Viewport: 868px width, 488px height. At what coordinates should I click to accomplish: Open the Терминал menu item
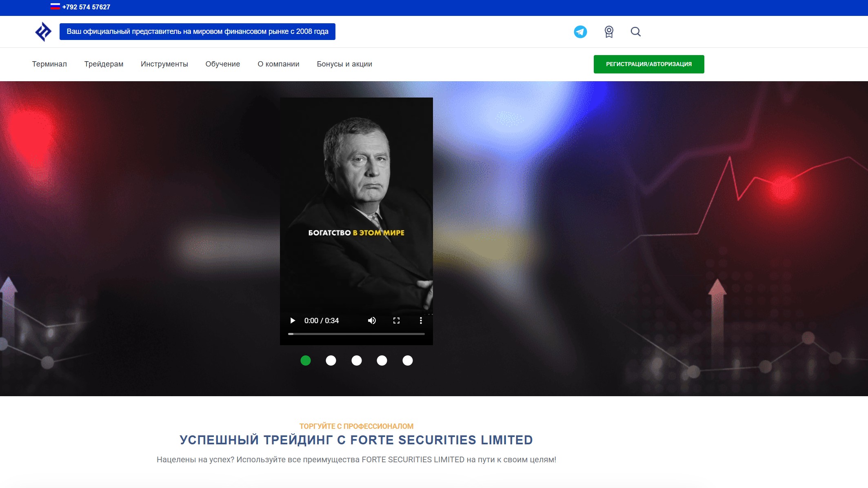[49, 64]
